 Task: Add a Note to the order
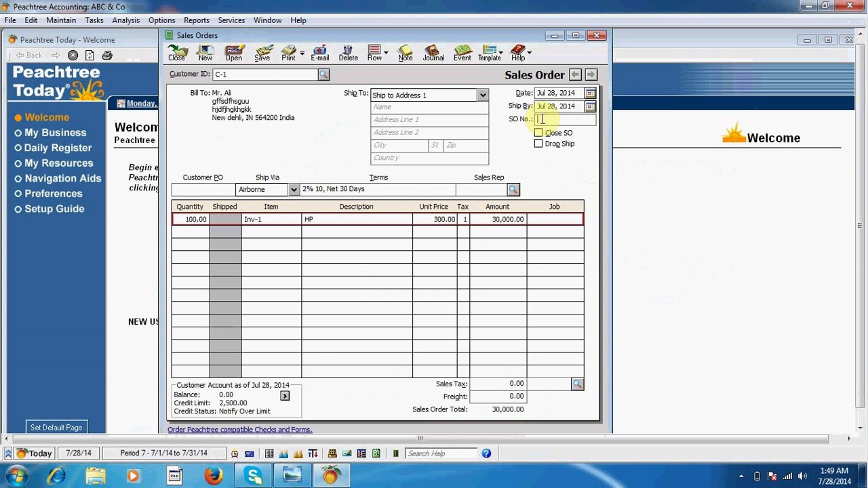click(x=405, y=53)
